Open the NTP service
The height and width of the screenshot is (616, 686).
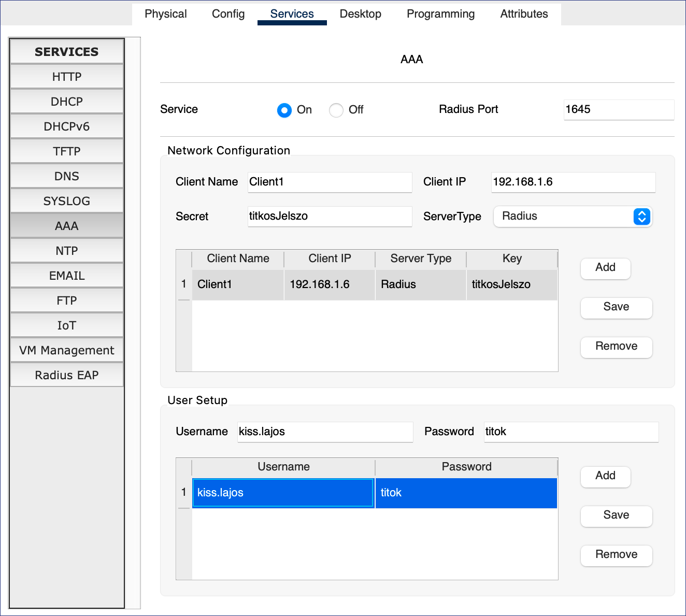67,251
